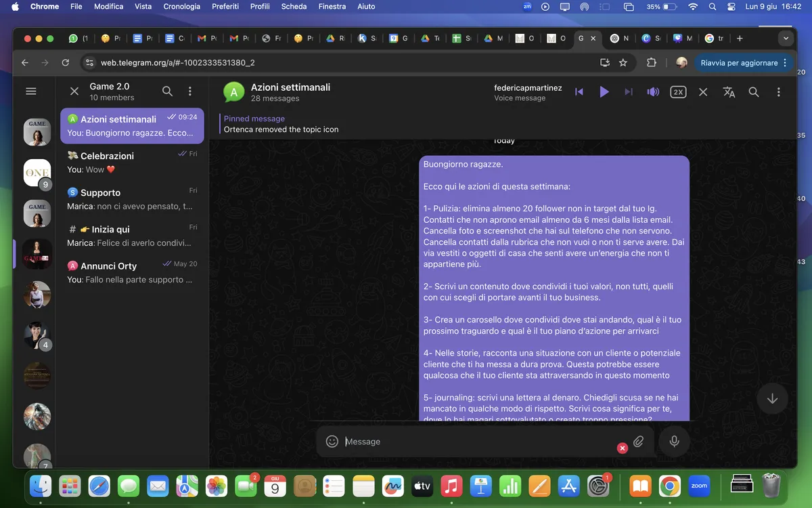The height and width of the screenshot is (508, 812).
Task: Open Chrome profile avatar
Action: [681, 62]
